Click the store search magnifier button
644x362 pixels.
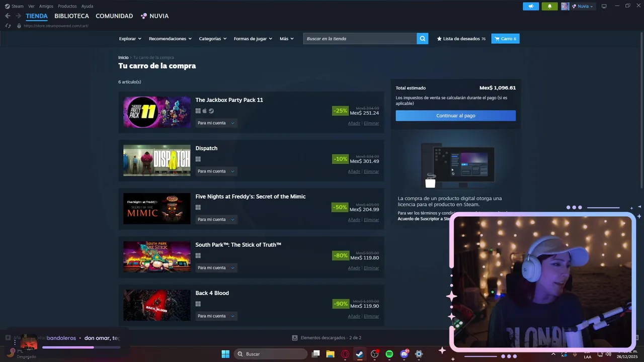tap(423, 39)
